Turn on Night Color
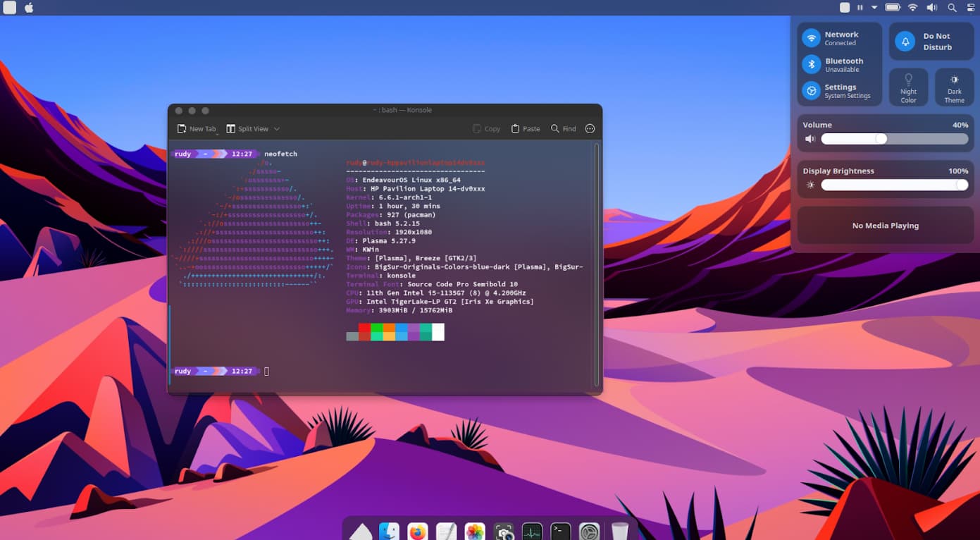980x540 pixels. point(908,87)
